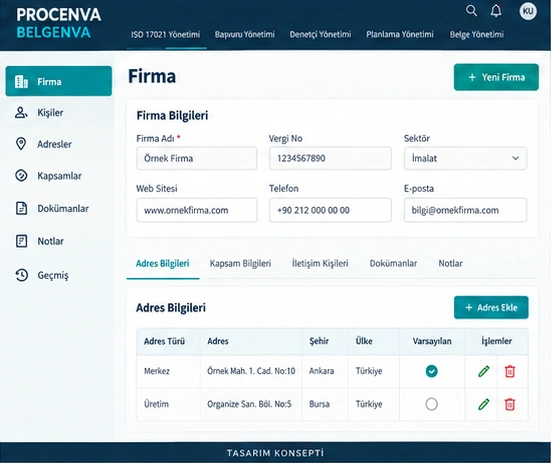551x463 pixels.
Task: Focus the Telefon input field
Action: tap(330, 210)
